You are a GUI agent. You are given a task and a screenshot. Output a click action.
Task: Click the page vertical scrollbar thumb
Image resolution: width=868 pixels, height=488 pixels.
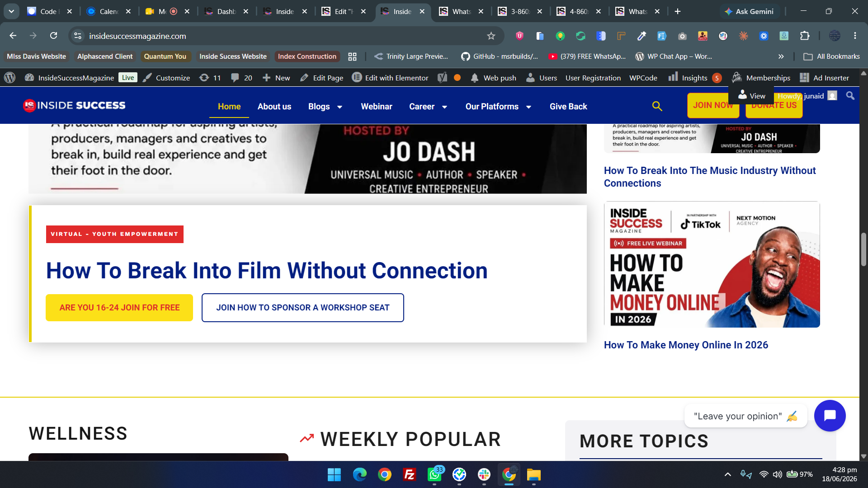click(x=863, y=249)
